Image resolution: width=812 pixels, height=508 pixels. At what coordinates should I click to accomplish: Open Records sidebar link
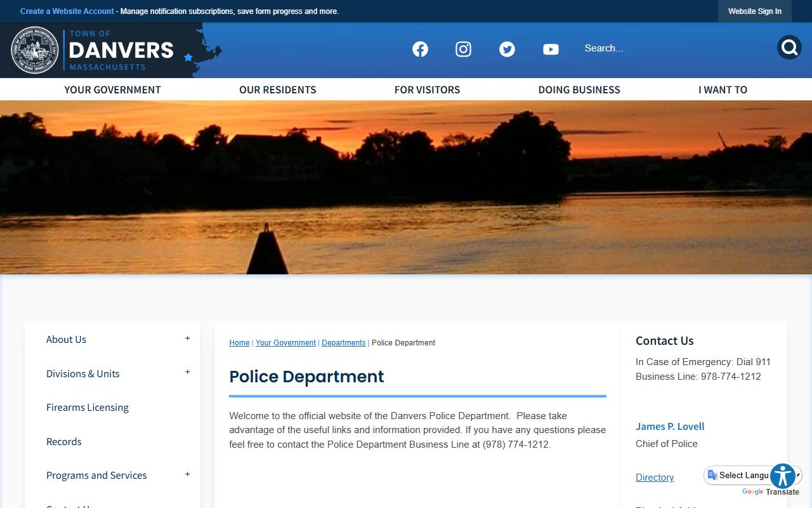pyautogui.click(x=63, y=442)
